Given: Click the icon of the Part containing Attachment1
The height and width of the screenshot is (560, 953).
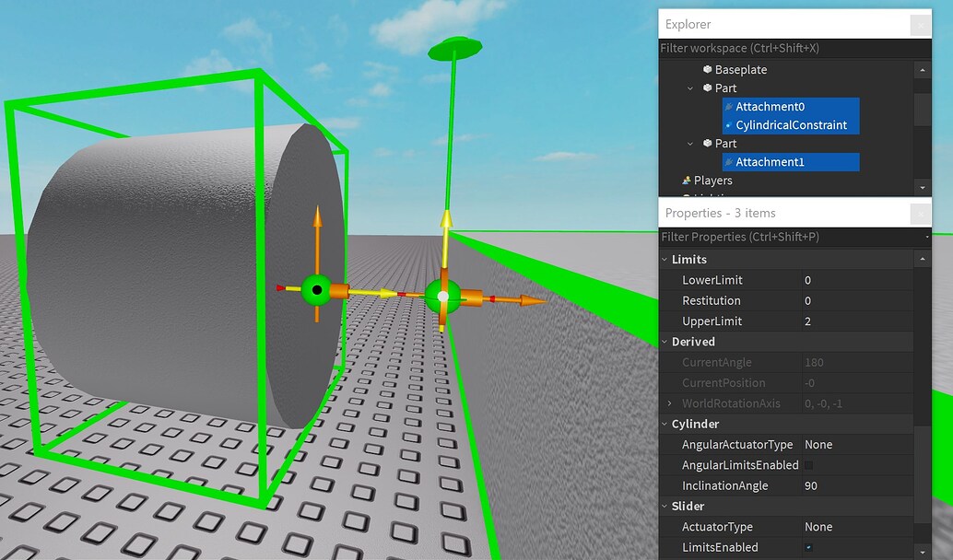Looking at the screenshot, I should [707, 144].
